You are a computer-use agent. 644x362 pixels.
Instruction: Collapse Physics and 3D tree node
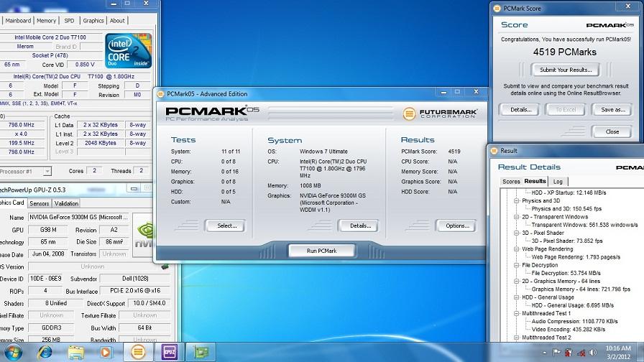pyautogui.click(x=516, y=200)
